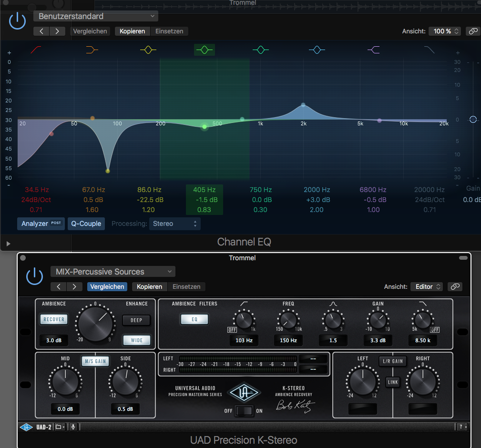Viewport: 481px width, 448px height.
Task: Toggle the LINK button between Left and Right
Action: [x=393, y=382]
